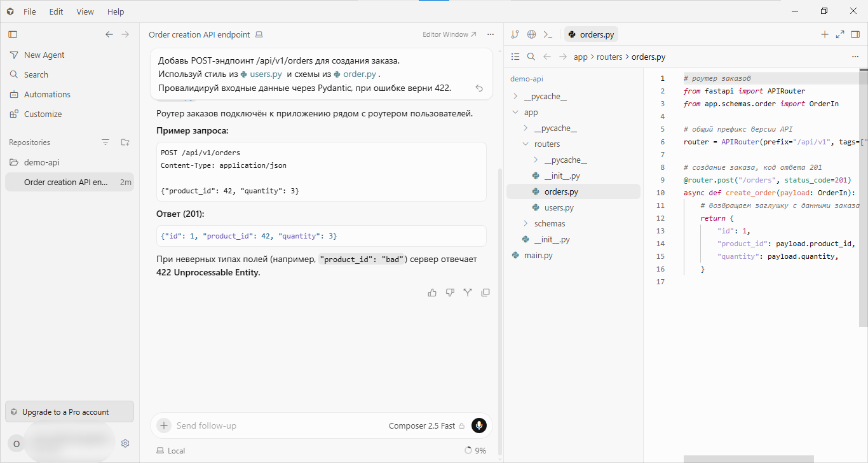
Task: Toggle the left sidebar panel icon
Action: [13, 34]
